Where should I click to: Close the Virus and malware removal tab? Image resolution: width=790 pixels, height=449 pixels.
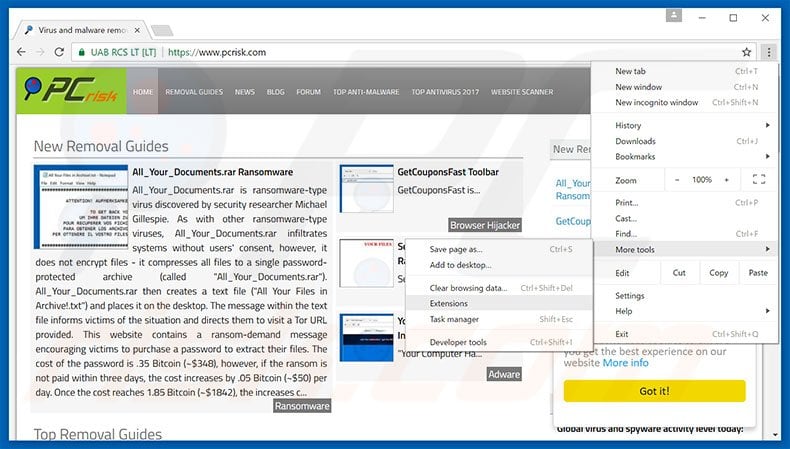click(x=137, y=30)
